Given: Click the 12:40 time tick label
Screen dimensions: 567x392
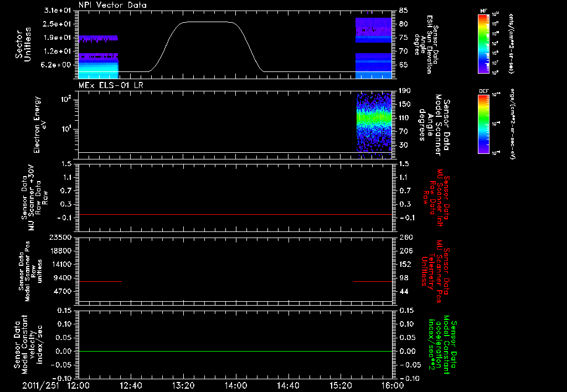Looking at the screenshot, I should [131, 385].
